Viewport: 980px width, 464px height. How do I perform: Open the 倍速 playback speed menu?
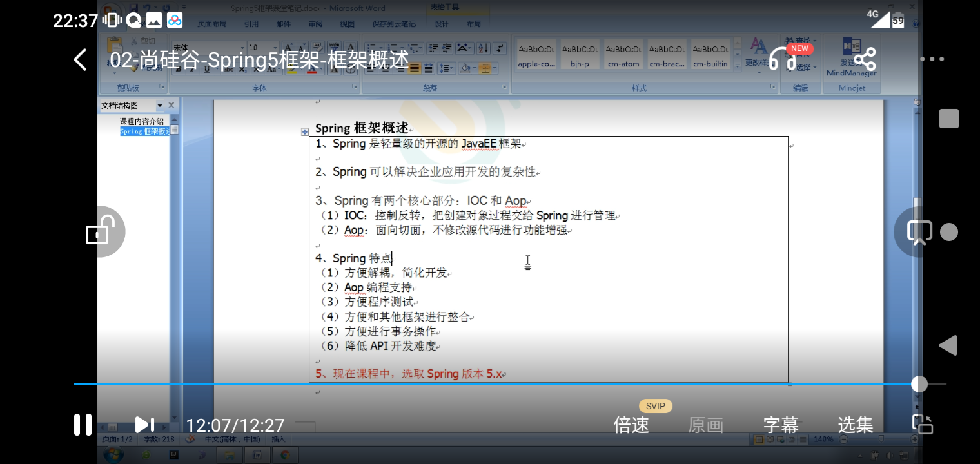pos(631,425)
